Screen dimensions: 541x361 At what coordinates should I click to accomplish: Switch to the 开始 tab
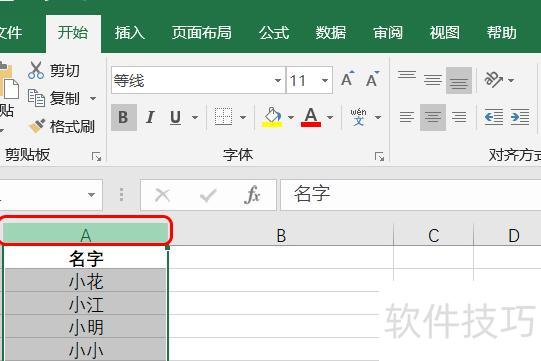pos(73,33)
